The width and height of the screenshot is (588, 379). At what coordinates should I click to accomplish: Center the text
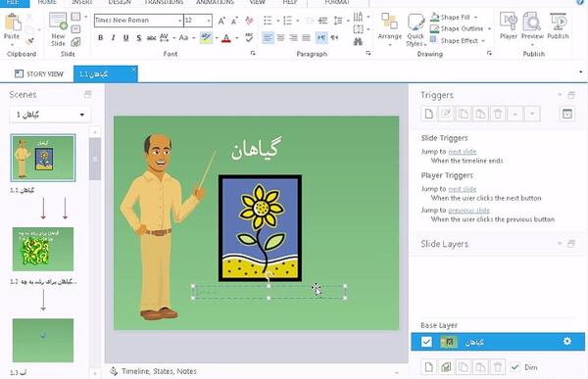point(280,37)
